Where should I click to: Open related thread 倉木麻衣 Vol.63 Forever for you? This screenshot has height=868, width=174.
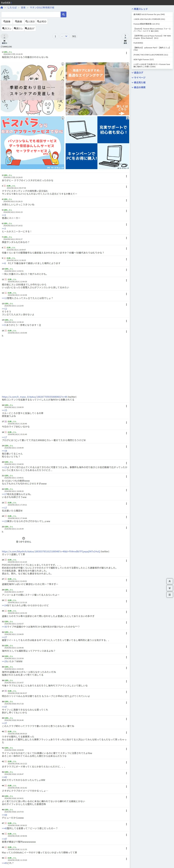pos(152,14)
